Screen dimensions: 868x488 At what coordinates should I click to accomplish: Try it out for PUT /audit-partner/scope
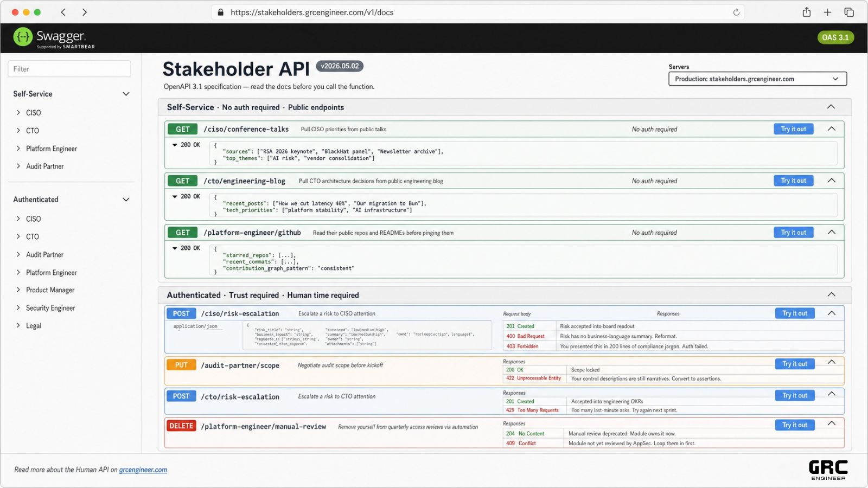(x=795, y=364)
